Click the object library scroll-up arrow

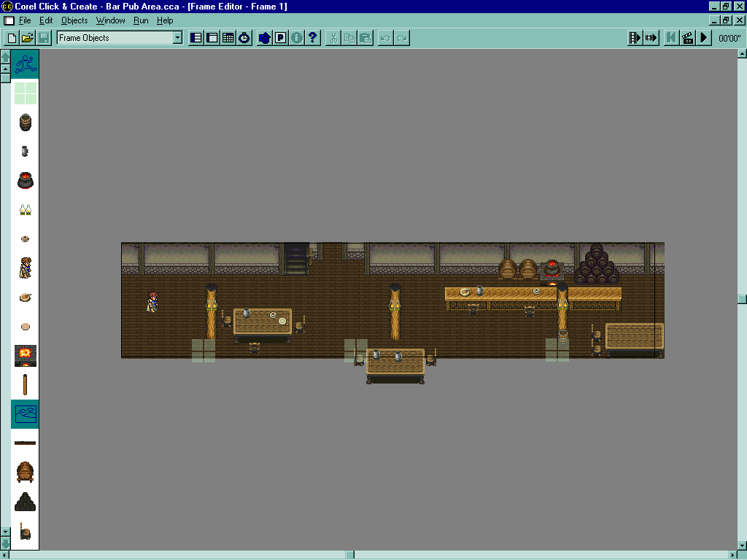[5, 69]
